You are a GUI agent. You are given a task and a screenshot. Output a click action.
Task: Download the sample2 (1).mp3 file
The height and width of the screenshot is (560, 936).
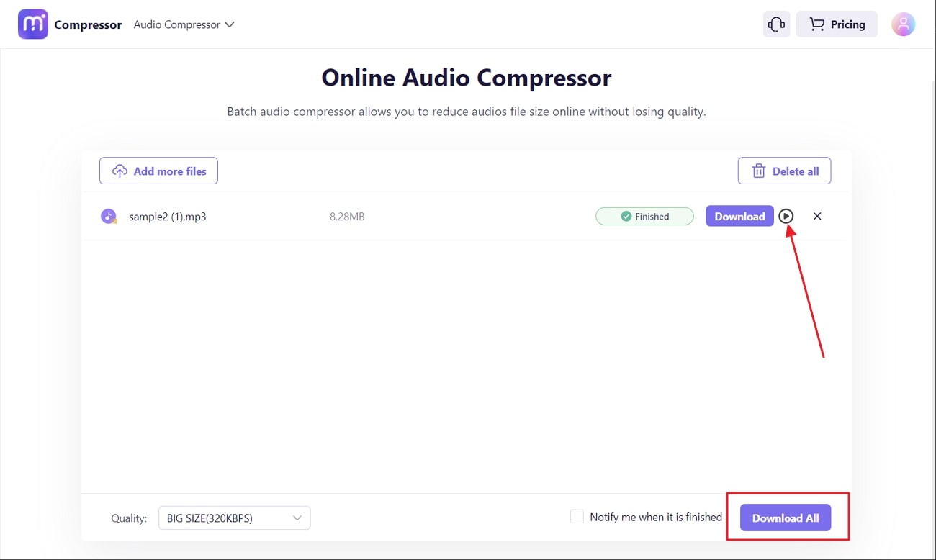[739, 216]
